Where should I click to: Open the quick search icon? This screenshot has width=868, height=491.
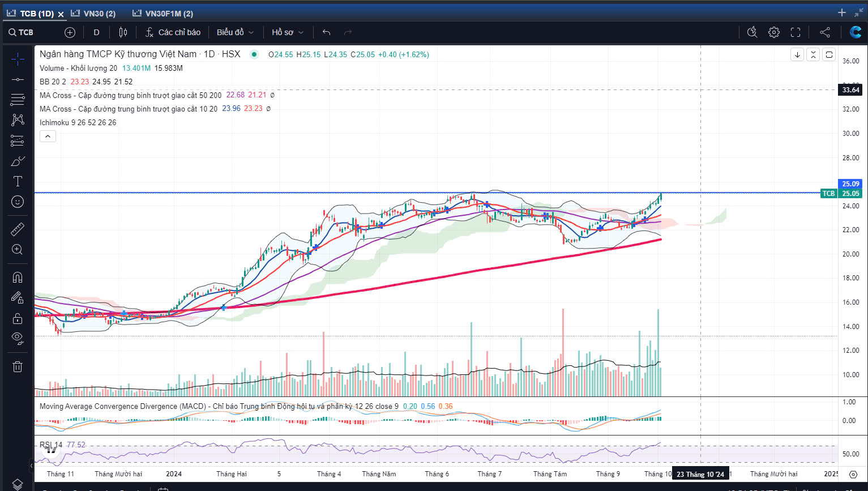tap(752, 32)
